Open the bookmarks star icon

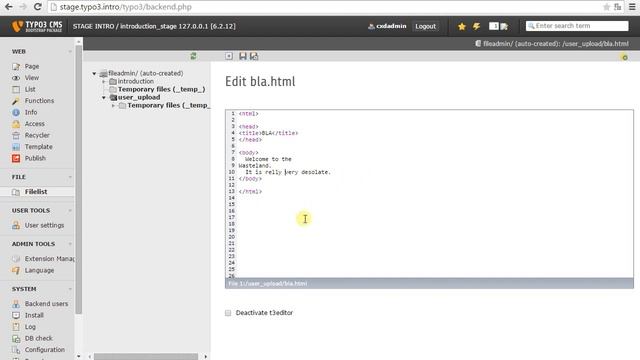pos(462,26)
